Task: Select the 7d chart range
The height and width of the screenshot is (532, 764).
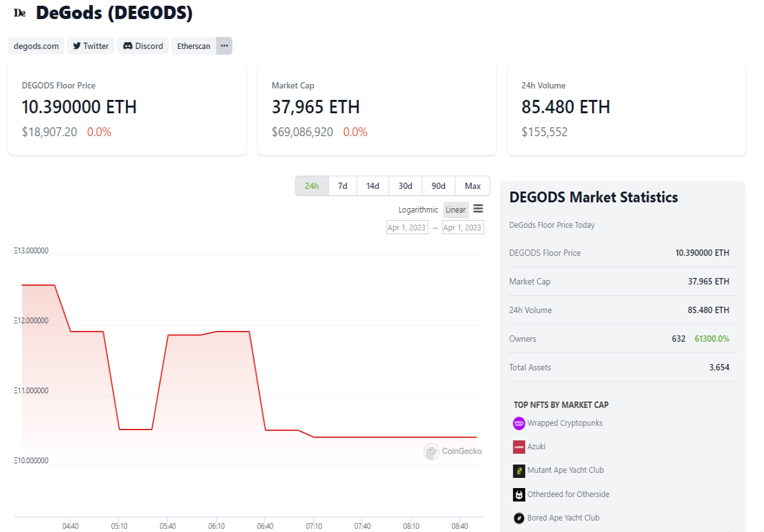Action: tap(343, 186)
